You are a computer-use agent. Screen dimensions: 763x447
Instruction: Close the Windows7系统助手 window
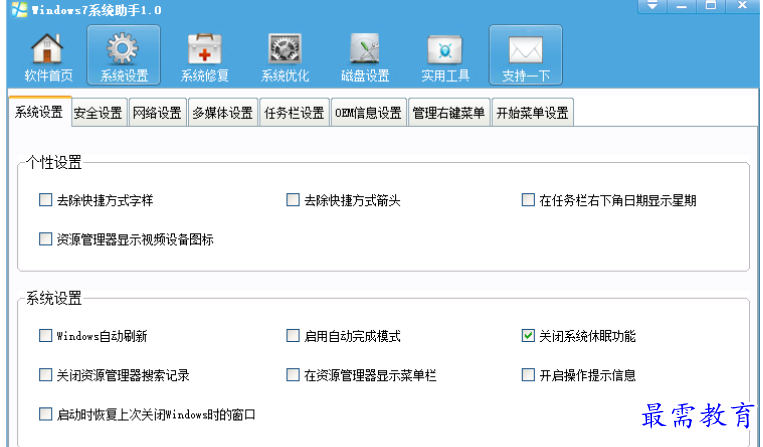(742, 6)
